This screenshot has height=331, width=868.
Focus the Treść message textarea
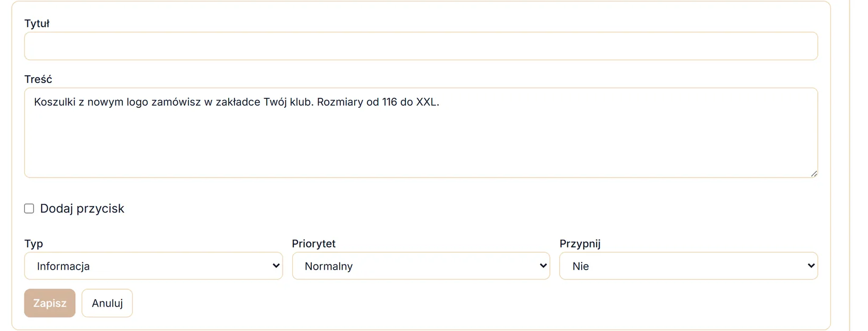coord(421,133)
